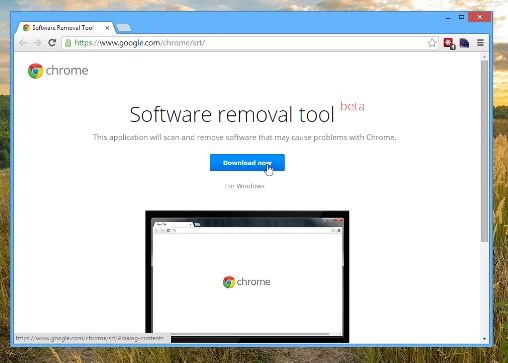Viewport: 508px width, 363px height.
Task: Close the Software Removal Tool tab
Action: (x=107, y=28)
